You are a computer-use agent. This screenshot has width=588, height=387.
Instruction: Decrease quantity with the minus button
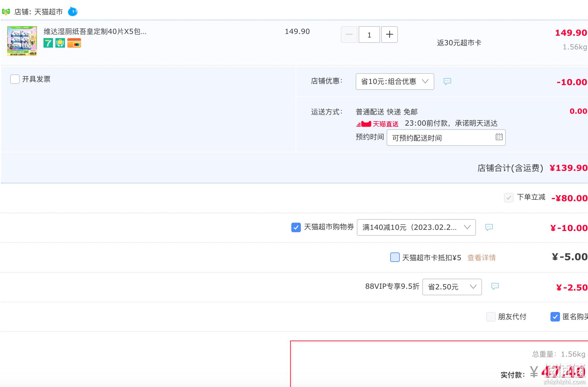pyautogui.click(x=349, y=35)
